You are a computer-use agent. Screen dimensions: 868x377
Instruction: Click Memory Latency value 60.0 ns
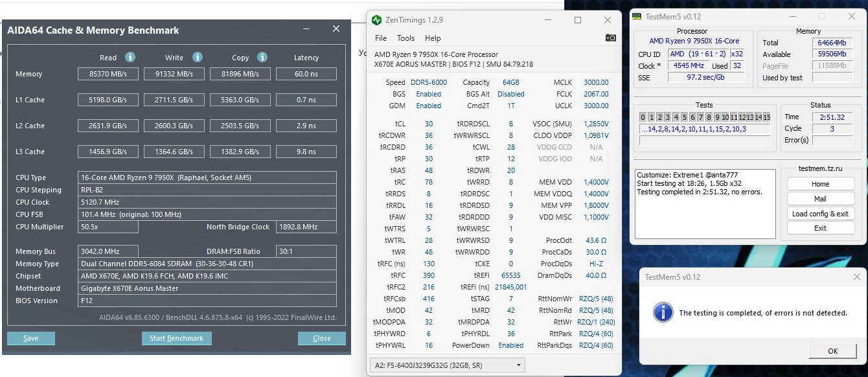tap(306, 74)
